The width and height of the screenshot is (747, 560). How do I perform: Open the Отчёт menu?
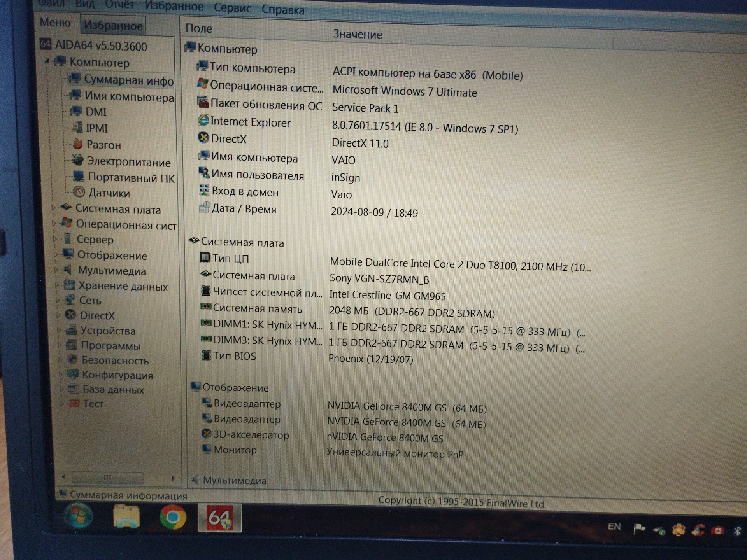click(119, 5)
